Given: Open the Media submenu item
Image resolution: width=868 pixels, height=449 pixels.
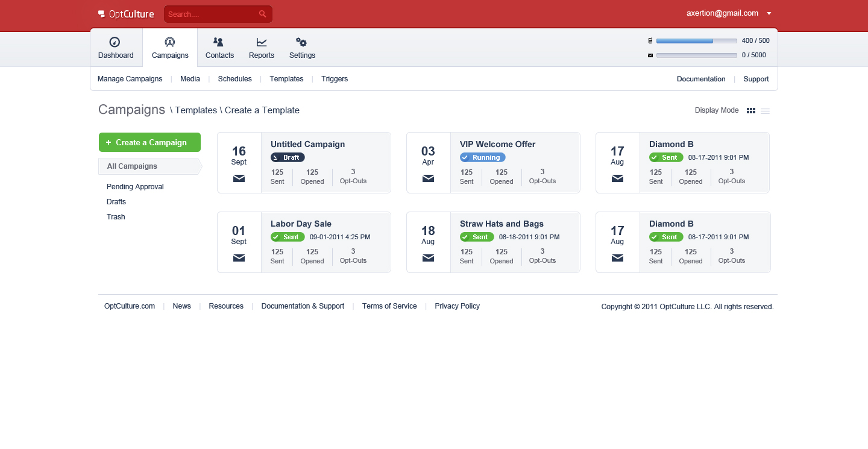Looking at the screenshot, I should click(190, 79).
